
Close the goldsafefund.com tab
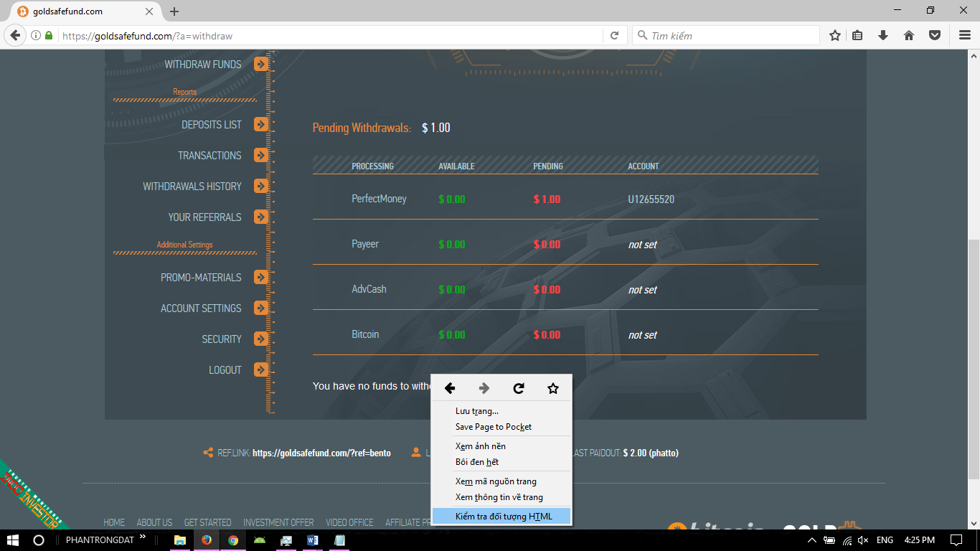click(149, 11)
